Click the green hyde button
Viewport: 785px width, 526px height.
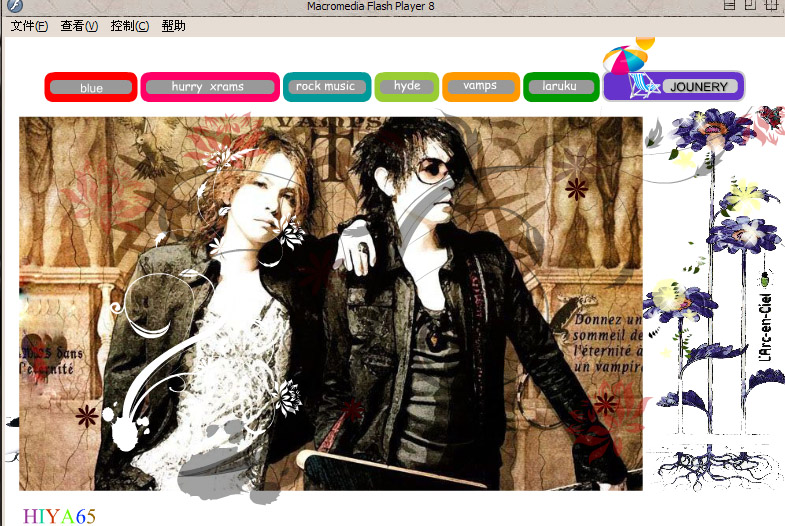tap(407, 86)
